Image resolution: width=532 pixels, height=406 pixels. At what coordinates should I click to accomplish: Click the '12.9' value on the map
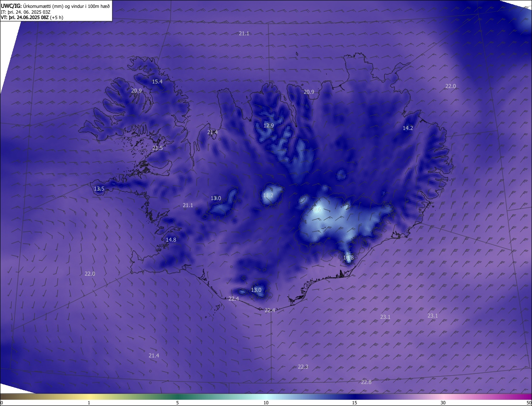point(269,126)
